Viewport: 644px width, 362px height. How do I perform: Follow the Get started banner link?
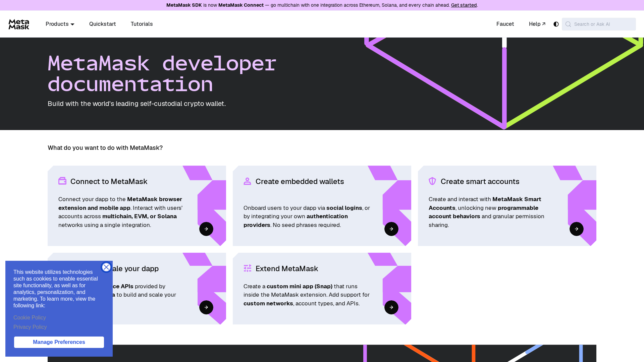pos(464,5)
